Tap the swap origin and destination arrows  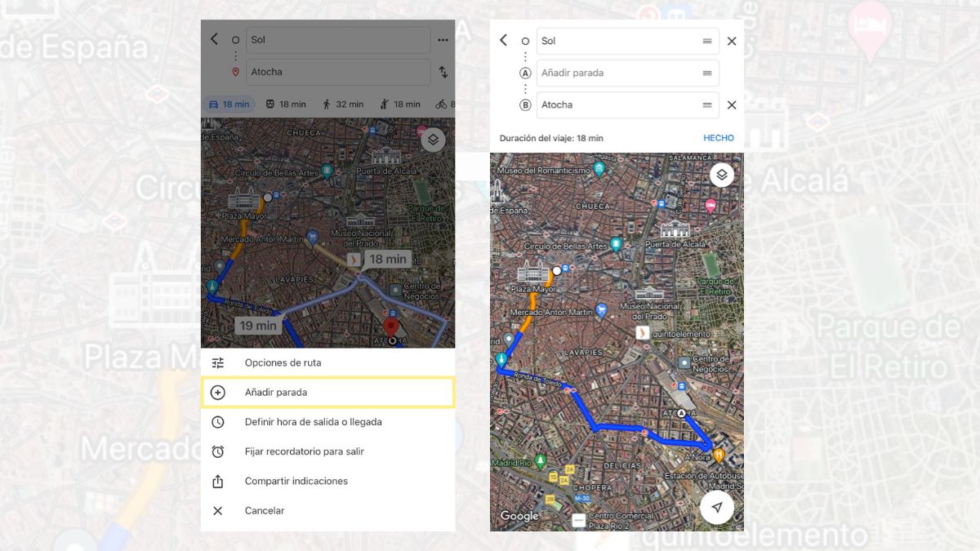pyautogui.click(x=443, y=72)
